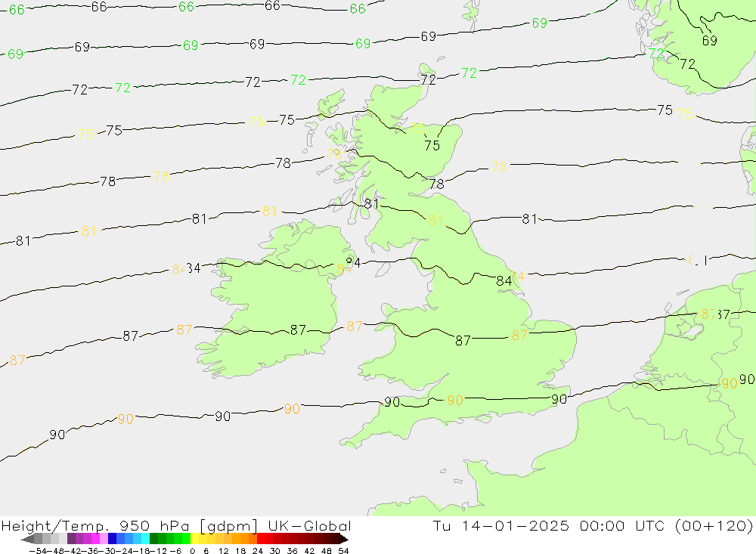756x554 pixels.
Task: Click the "36" legend scale label
Action: tap(292, 550)
